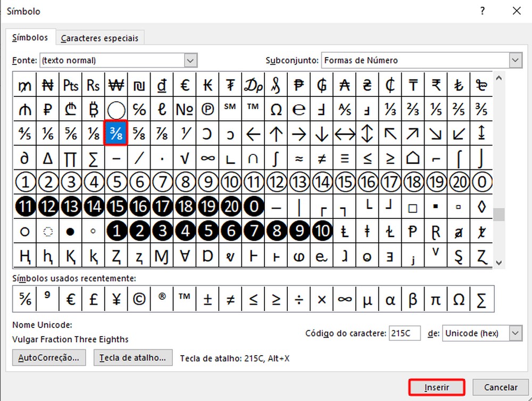Select the house symbol ⌂
The width and height of the screenshot is (532, 401).
tap(413, 158)
